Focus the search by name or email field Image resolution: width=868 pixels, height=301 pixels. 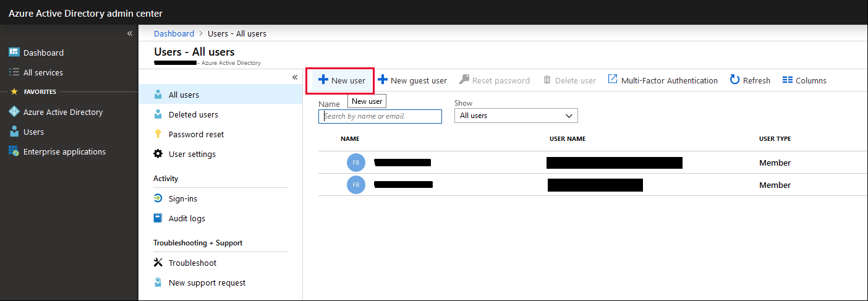[380, 116]
